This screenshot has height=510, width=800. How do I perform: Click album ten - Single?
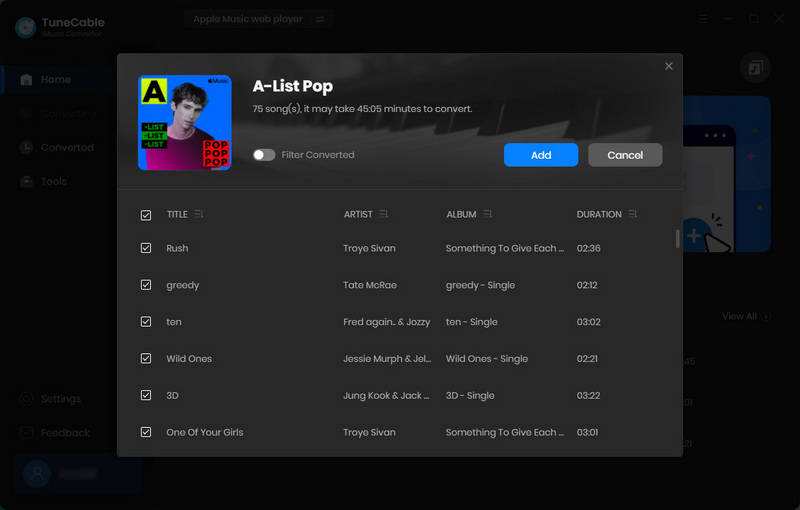471,322
